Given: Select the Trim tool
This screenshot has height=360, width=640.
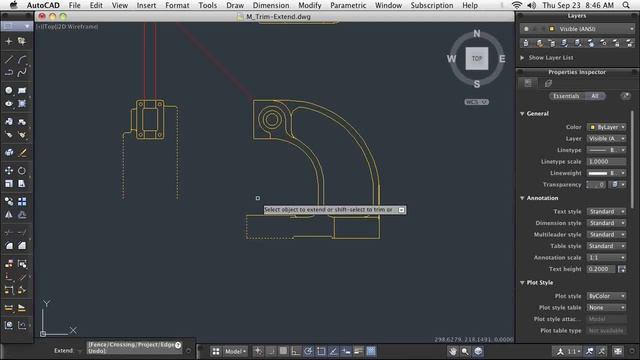Looking at the screenshot, I should [x=9, y=232].
